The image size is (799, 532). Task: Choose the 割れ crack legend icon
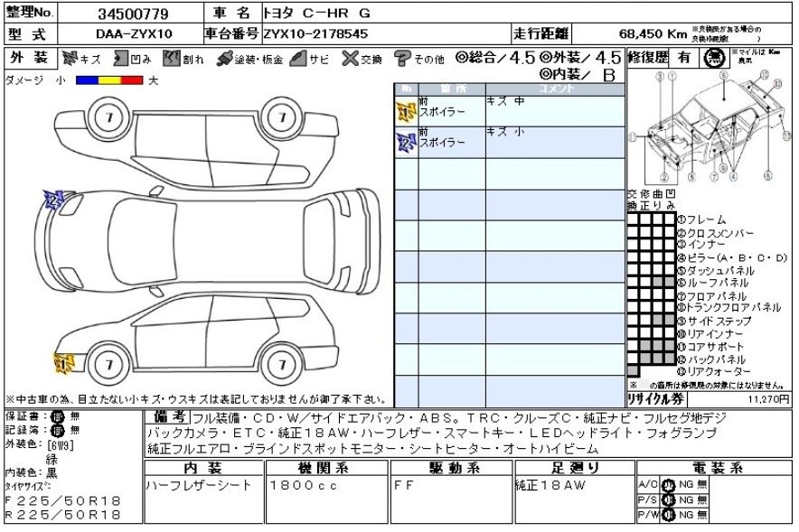pyautogui.click(x=173, y=60)
